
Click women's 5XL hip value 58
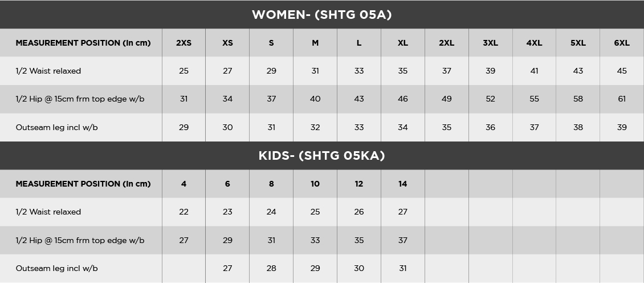[578, 99]
